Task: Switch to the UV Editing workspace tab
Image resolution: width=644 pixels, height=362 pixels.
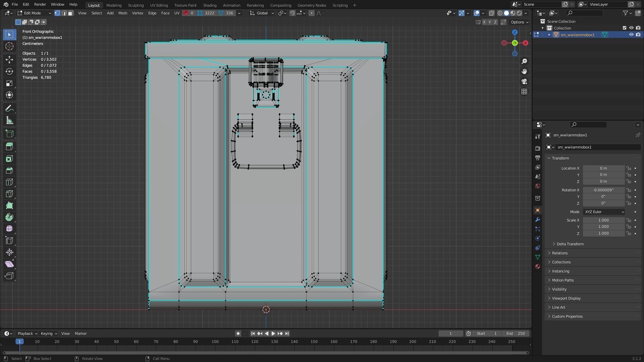Action: click(159, 5)
